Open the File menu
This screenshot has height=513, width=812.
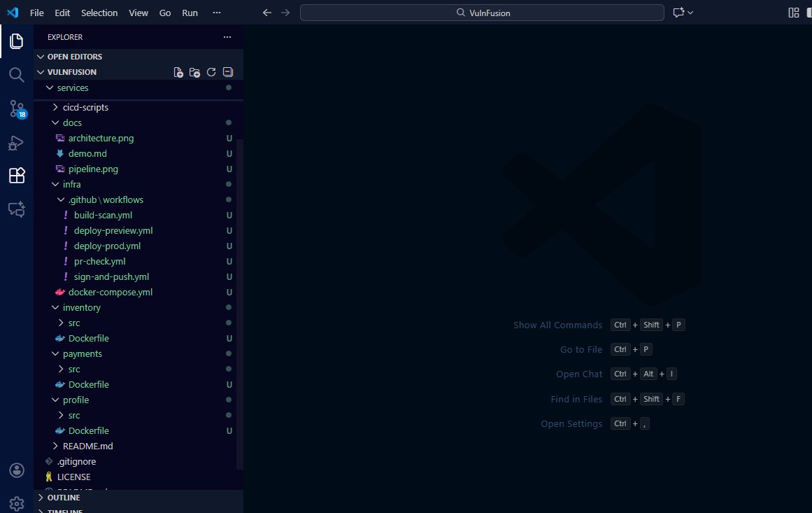click(37, 13)
